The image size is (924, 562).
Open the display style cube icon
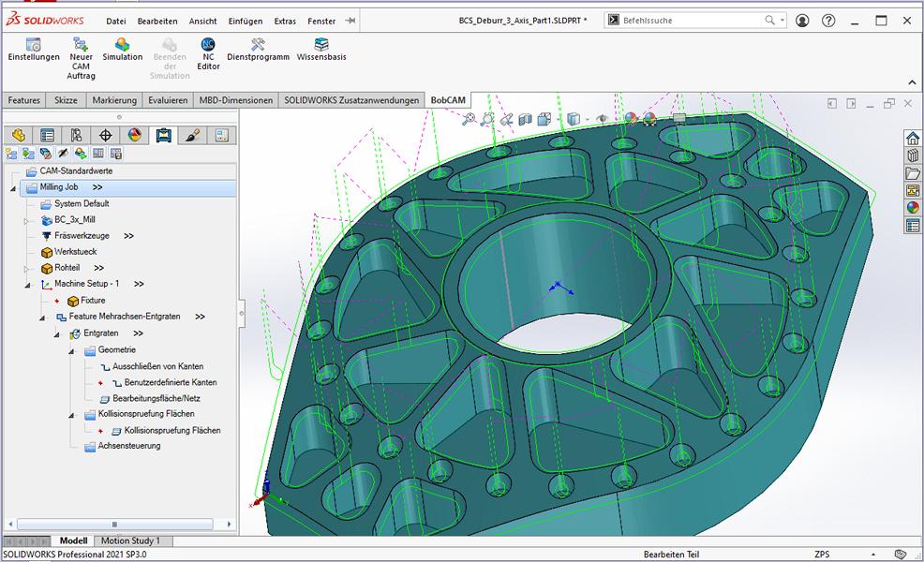[x=574, y=120]
